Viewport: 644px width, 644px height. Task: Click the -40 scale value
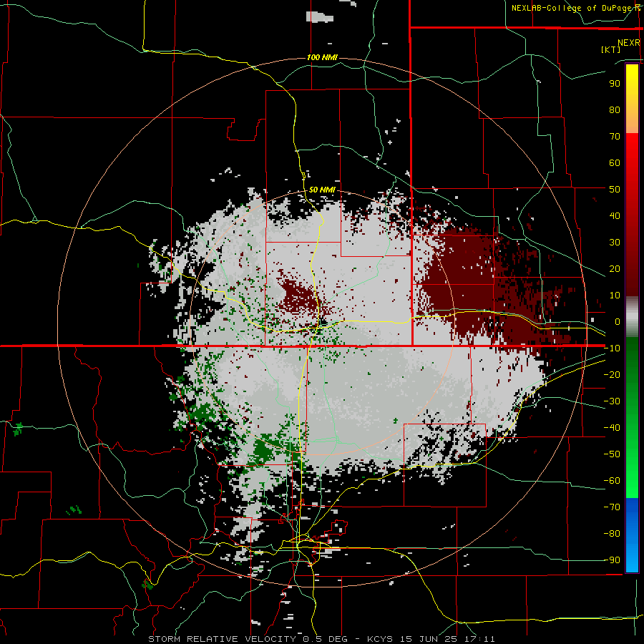pos(612,428)
